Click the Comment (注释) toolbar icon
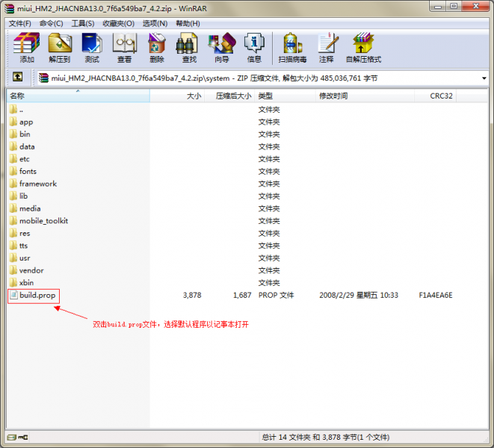Viewport: 494px width, 448px height. [x=327, y=47]
